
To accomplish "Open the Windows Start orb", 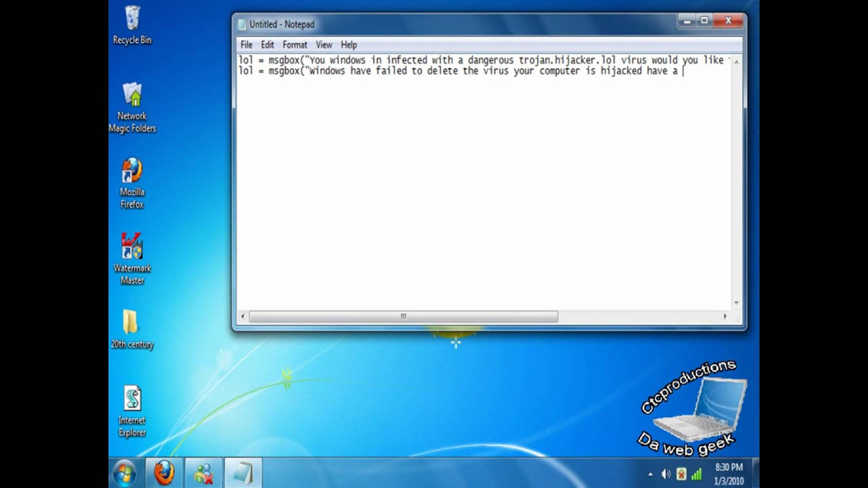I will coord(125,473).
